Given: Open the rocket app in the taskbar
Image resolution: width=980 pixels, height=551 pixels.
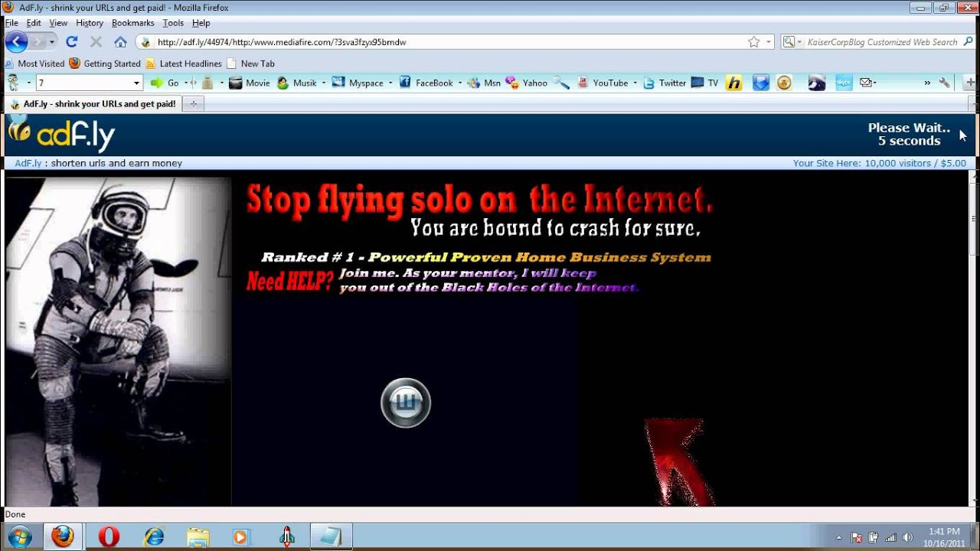Looking at the screenshot, I should (286, 536).
